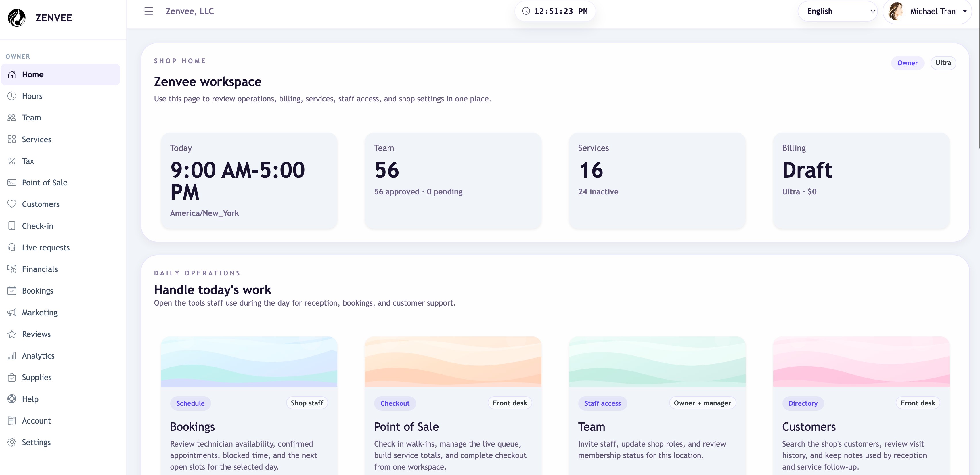The height and width of the screenshot is (475, 980).
Task: Open Analytics in the sidebar
Action: click(60, 356)
